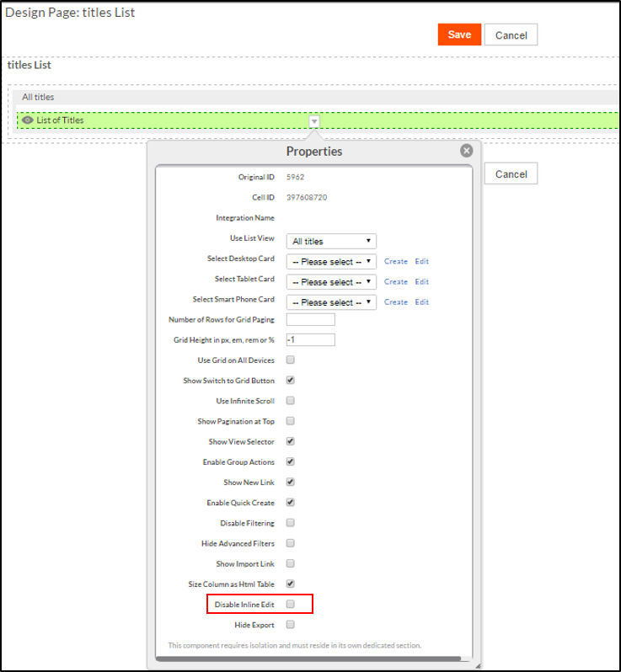Uncheck Size Column as Html Table
The height and width of the screenshot is (672, 621).
tap(291, 584)
